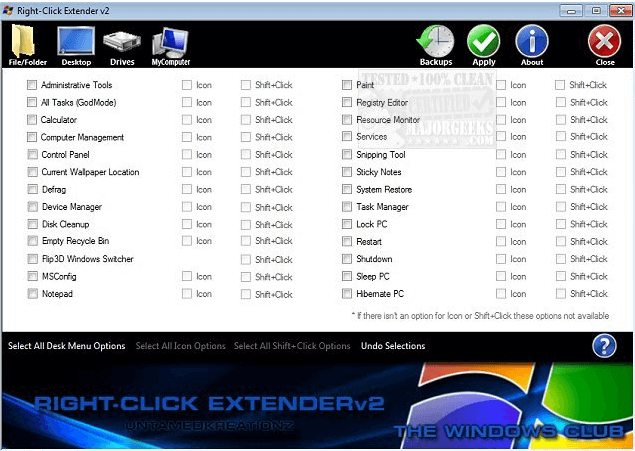
Task: Check the MSConfig option
Action: (x=32, y=276)
